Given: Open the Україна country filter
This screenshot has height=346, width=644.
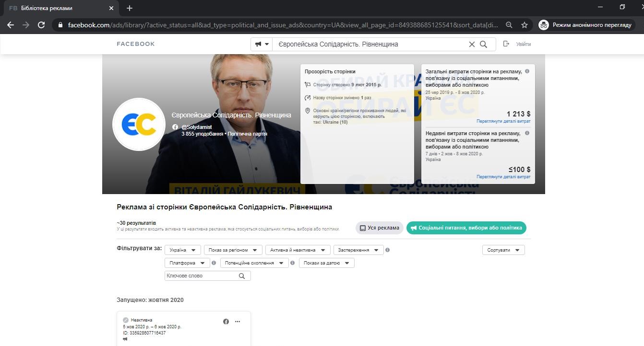Looking at the screenshot, I should 183,250.
